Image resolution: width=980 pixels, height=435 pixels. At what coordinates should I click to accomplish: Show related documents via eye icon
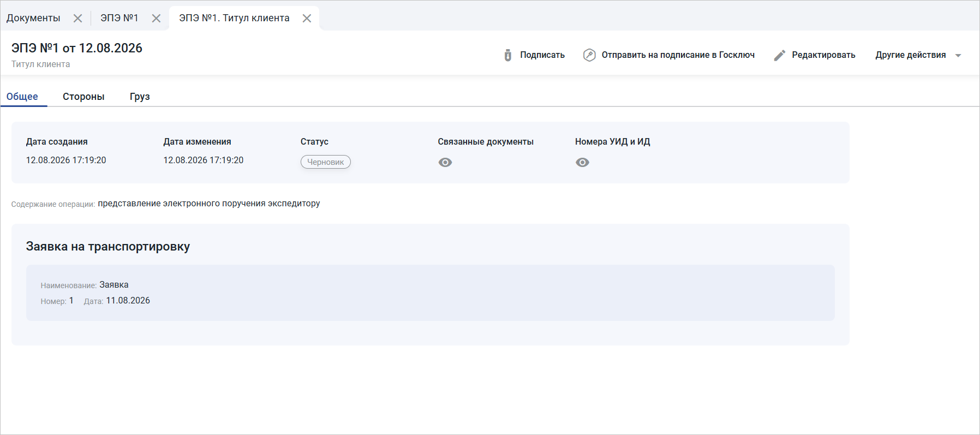(x=445, y=162)
